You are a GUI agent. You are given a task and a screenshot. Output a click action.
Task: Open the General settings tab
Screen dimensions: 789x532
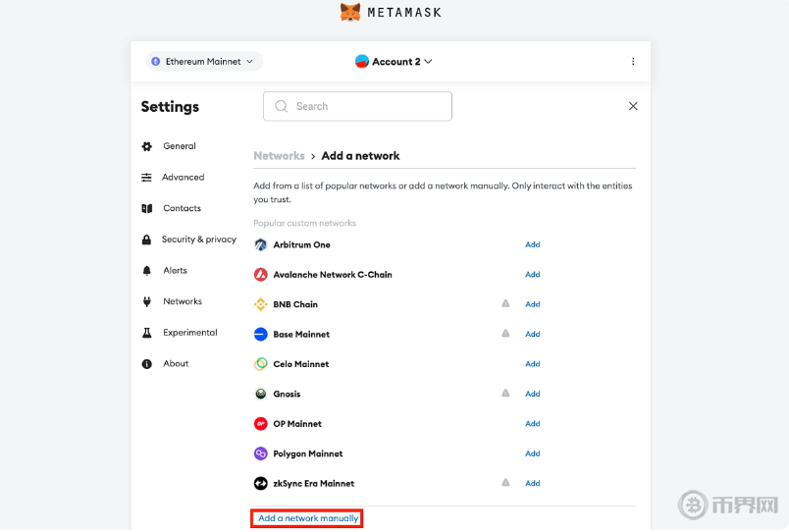tap(180, 146)
